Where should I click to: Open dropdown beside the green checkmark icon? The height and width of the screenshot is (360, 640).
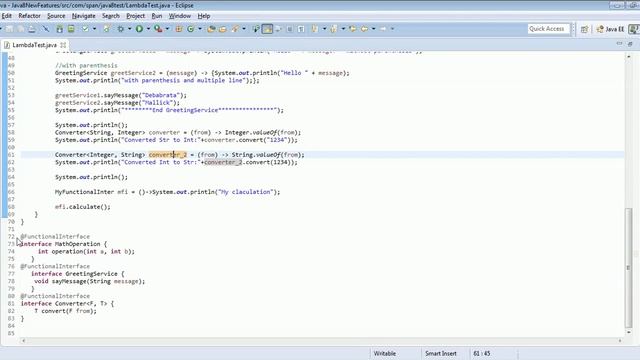point(94,29)
